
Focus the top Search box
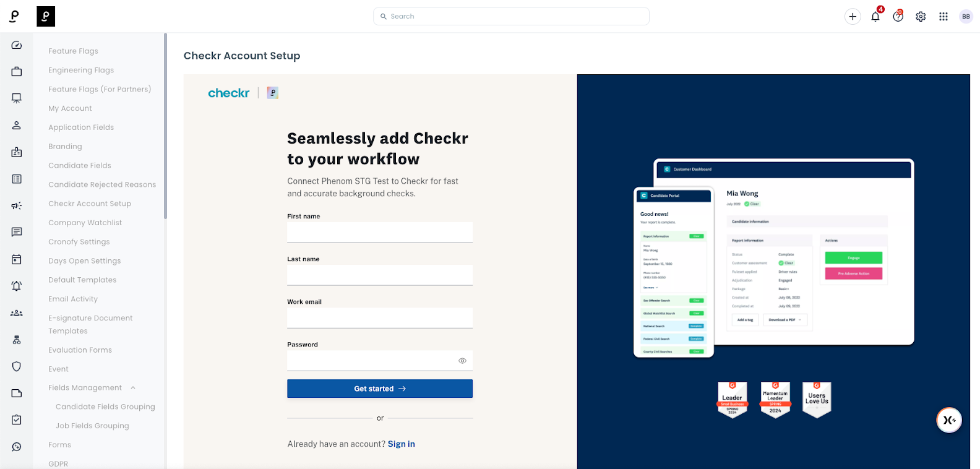point(511,17)
